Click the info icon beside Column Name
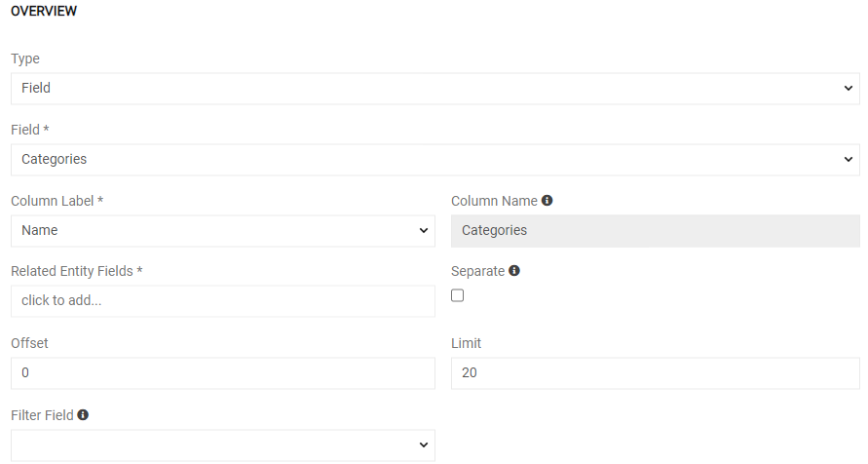The image size is (868, 464). coord(547,201)
